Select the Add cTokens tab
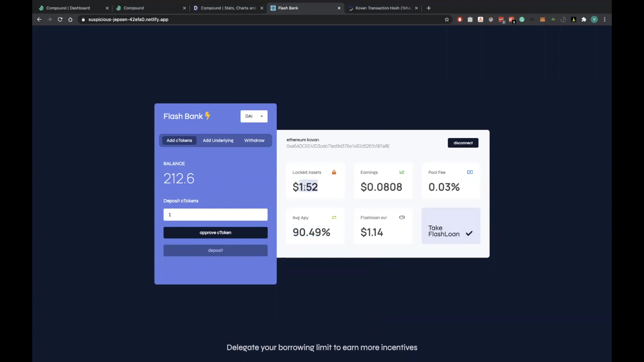The image size is (644, 362). 180,140
